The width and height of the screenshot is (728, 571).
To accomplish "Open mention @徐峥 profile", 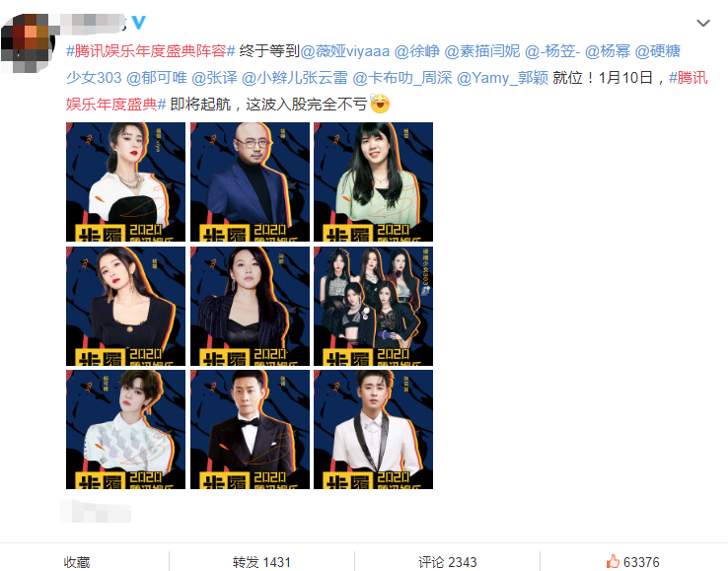I will click(417, 51).
